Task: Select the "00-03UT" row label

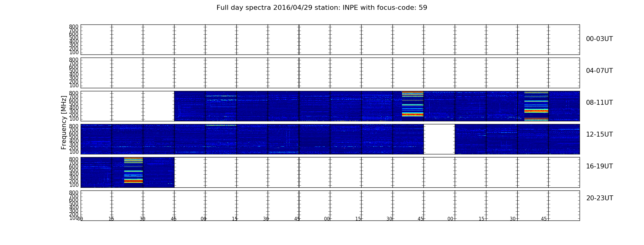Action: pyautogui.click(x=600, y=39)
